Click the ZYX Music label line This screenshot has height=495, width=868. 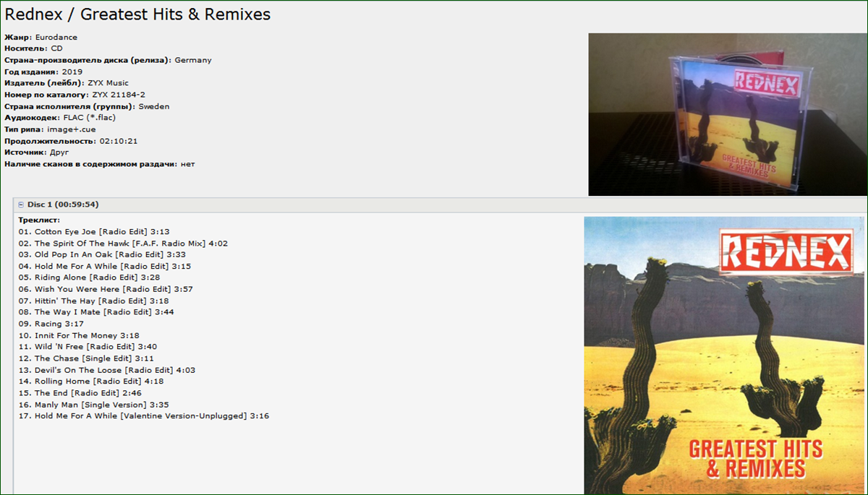click(x=67, y=83)
